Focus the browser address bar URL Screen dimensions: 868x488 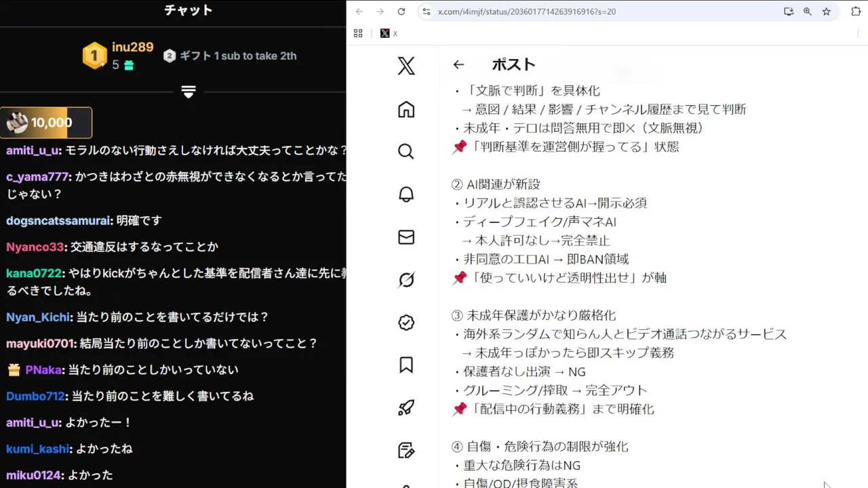pos(527,12)
